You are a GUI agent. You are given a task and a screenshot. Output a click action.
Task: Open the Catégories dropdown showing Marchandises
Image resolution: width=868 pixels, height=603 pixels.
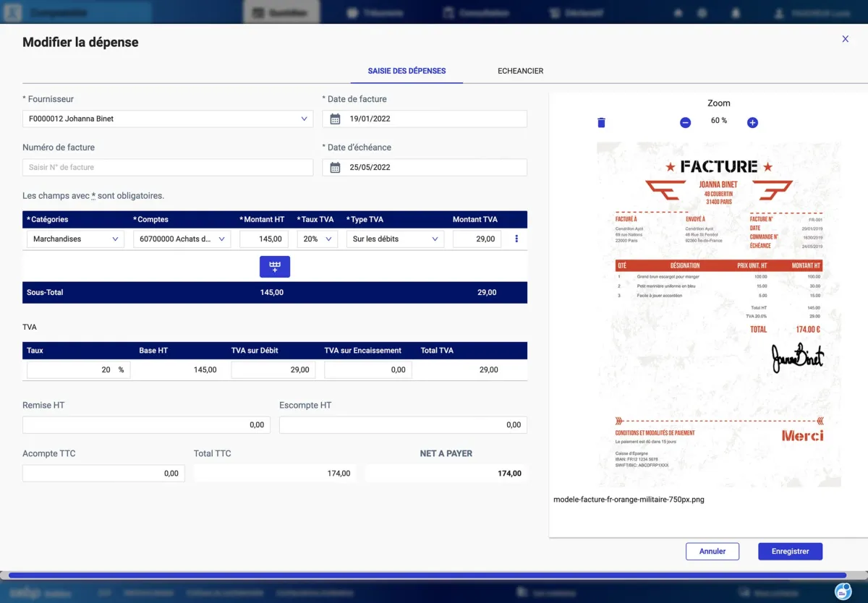[75, 239]
